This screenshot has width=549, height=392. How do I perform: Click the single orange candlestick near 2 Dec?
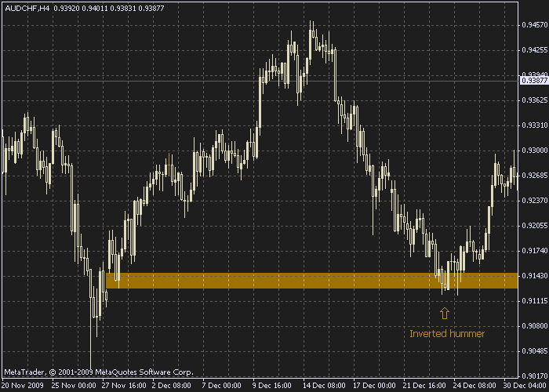coord(169,164)
